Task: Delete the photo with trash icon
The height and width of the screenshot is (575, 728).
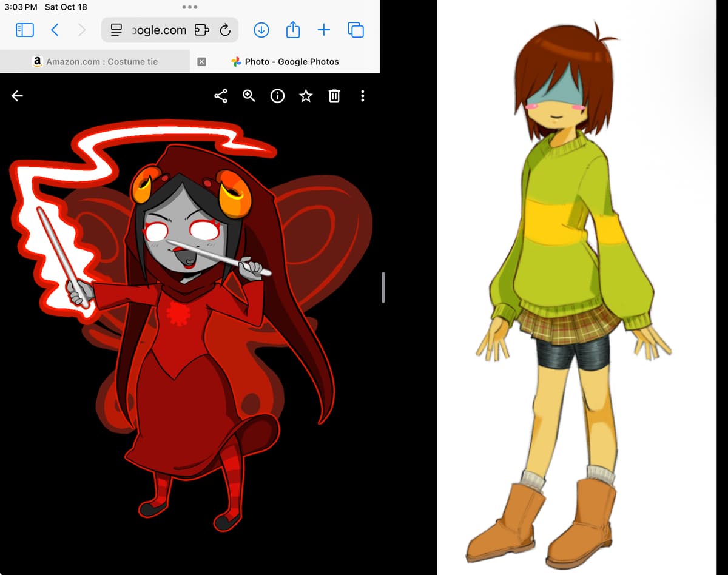Action: pyautogui.click(x=334, y=96)
